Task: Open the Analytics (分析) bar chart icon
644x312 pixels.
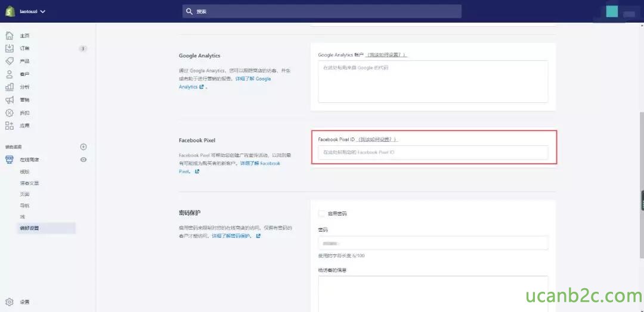Action: 9,87
